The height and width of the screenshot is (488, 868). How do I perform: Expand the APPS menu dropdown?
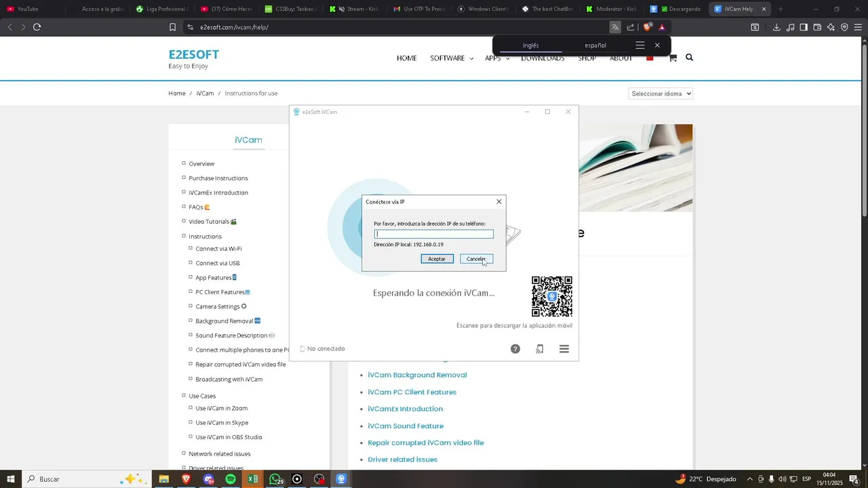click(x=497, y=58)
